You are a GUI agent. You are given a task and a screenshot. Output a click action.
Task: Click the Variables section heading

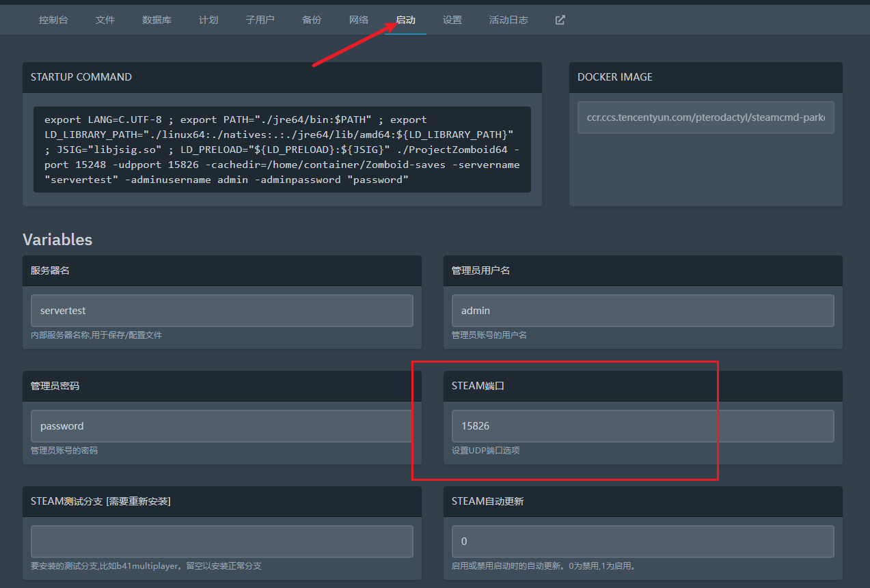(57, 240)
